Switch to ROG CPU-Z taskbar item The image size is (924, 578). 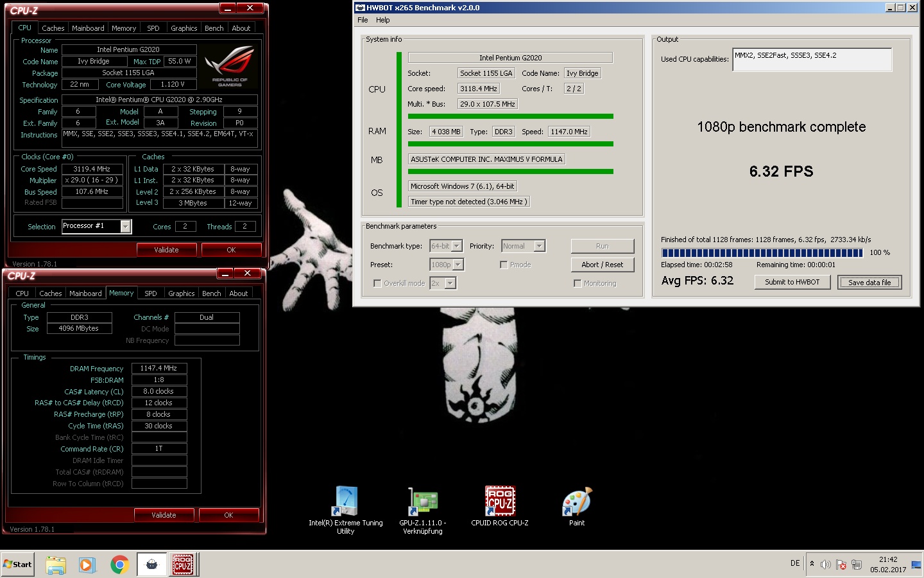coord(184,565)
